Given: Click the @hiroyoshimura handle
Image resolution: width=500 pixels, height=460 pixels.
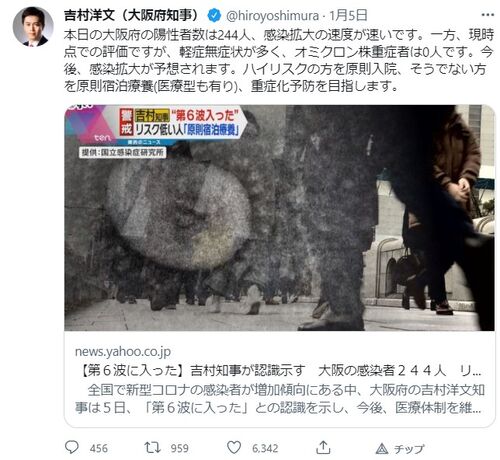Looking at the screenshot, I should 272,16.
